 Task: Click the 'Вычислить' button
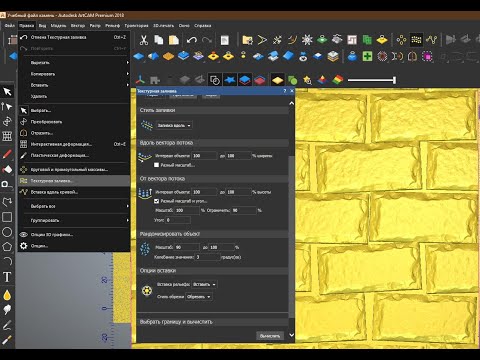pos(270,336)
